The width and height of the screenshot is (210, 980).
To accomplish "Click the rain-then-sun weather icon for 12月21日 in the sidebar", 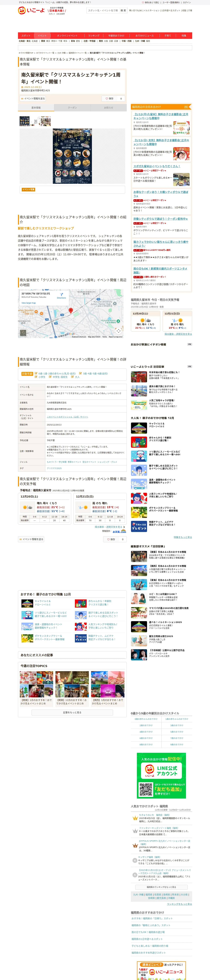I will 177,320.
